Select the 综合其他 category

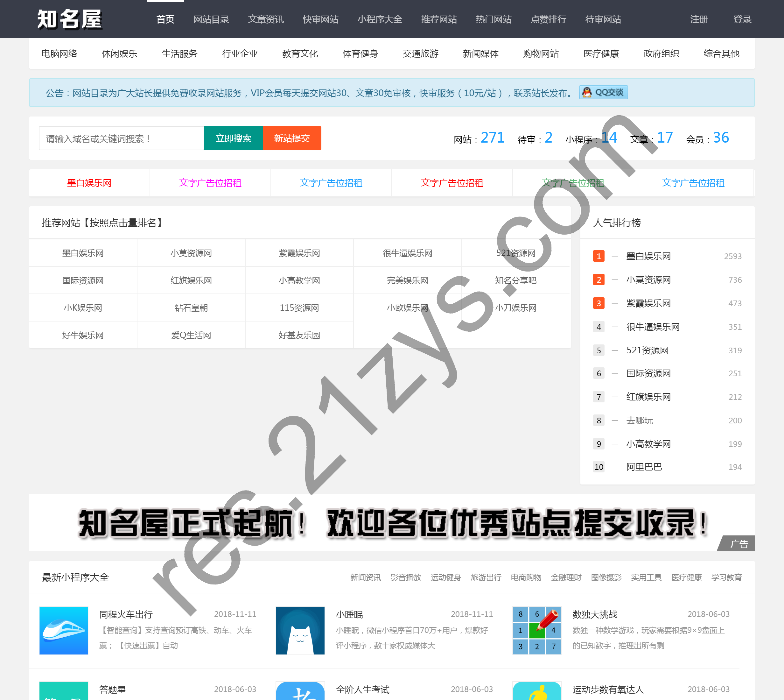(722, 53)
